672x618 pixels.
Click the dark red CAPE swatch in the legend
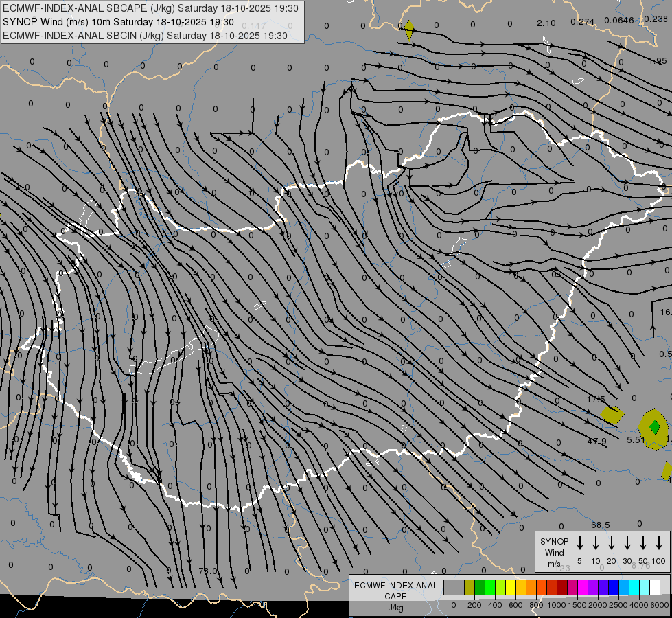pos(562,588)
